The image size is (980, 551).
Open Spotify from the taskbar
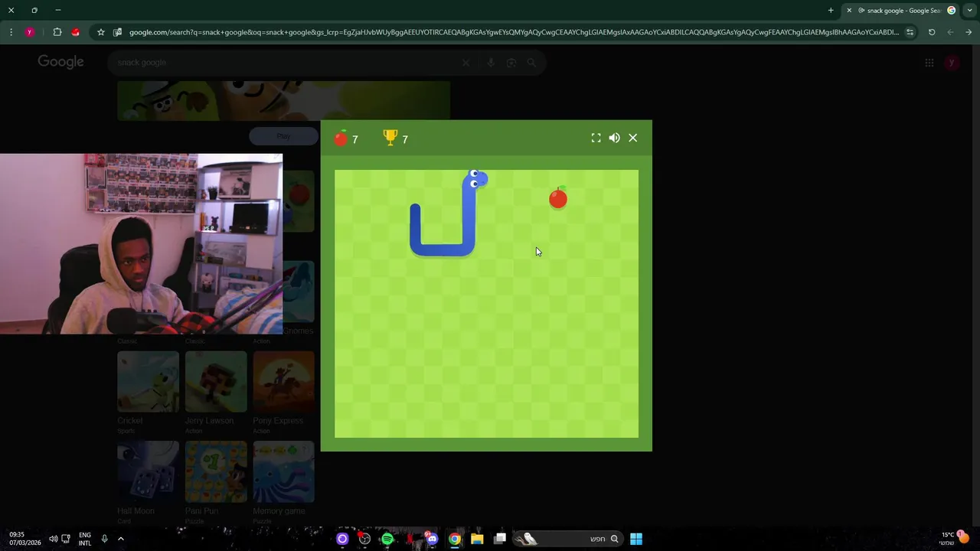click(x=387, y=539)
